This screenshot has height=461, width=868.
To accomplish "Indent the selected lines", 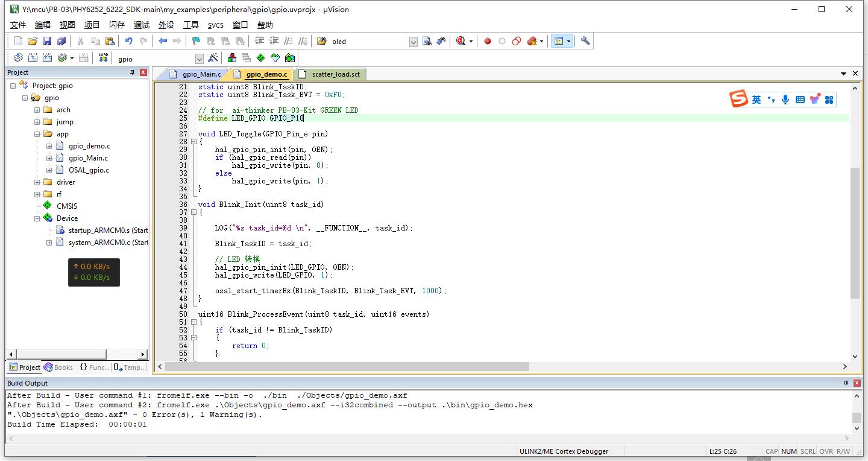I will click(260, 41).
